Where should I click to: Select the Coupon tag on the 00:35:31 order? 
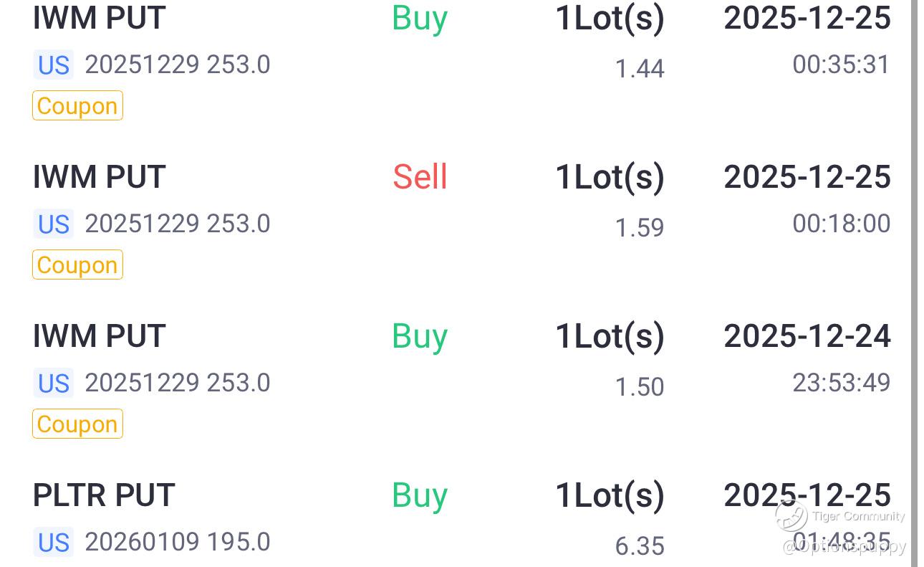pyautogui.click(x=77, y=106)
